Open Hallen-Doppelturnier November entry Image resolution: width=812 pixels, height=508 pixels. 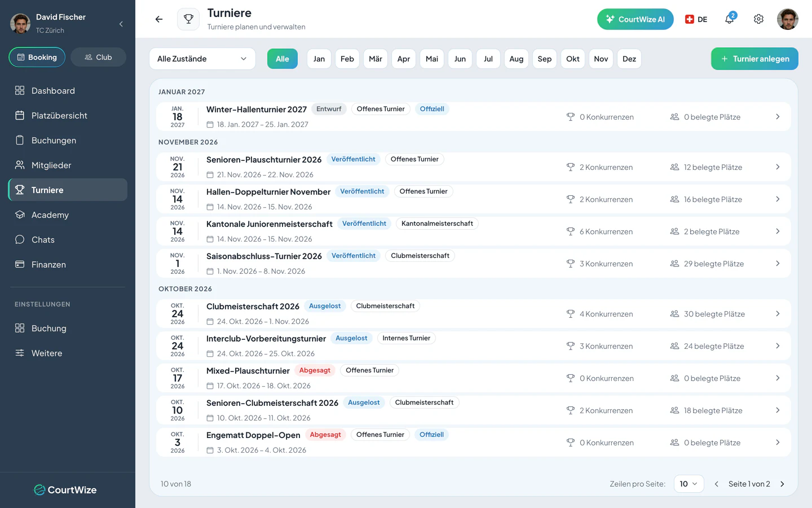coord(474,199)
